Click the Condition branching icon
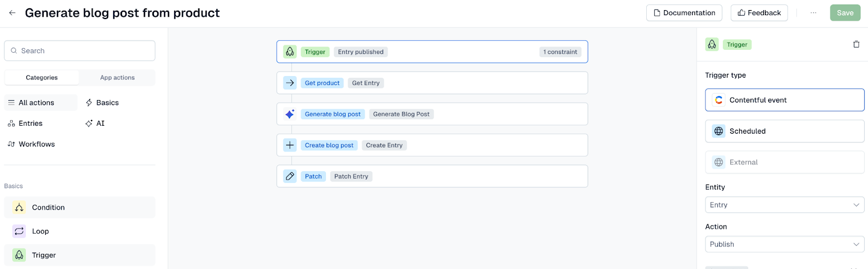 pos(19,207)
